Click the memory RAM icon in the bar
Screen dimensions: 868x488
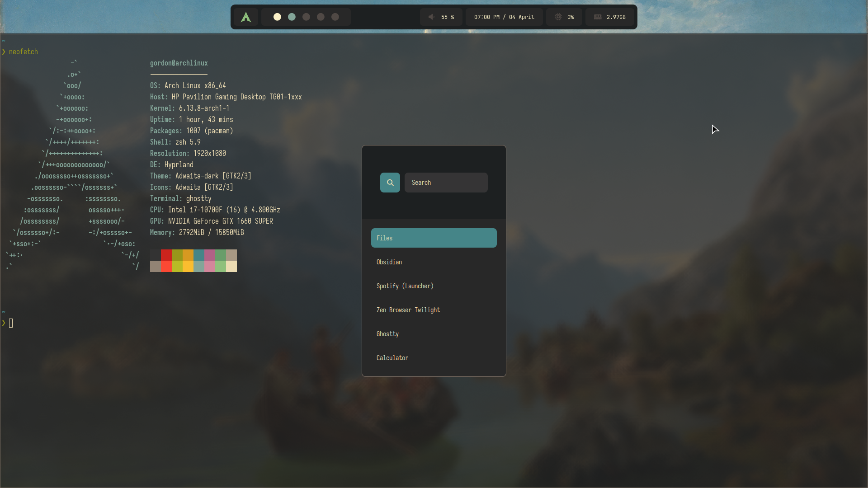tap(598, 17)
